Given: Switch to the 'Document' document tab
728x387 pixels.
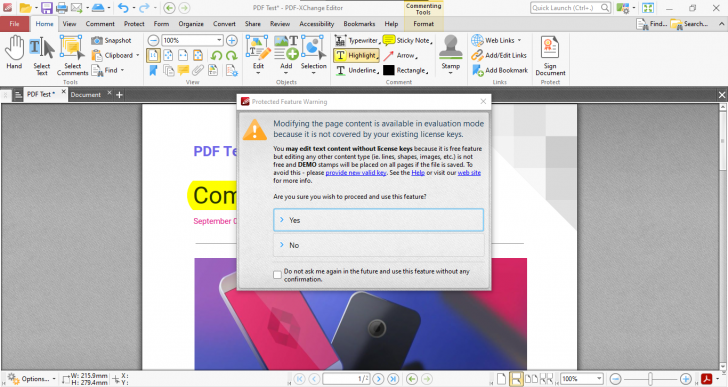Looking at the screenshot, I should coord(86,94).
